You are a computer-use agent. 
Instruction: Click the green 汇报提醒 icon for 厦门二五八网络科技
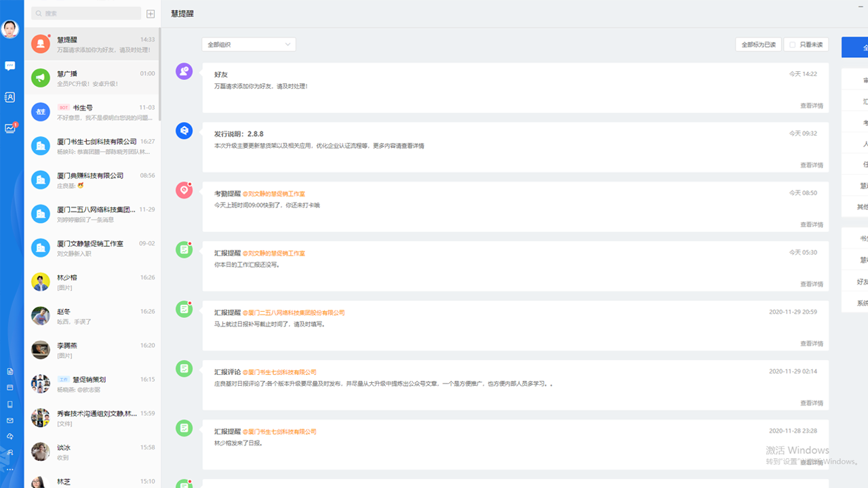tap(184, 310)
